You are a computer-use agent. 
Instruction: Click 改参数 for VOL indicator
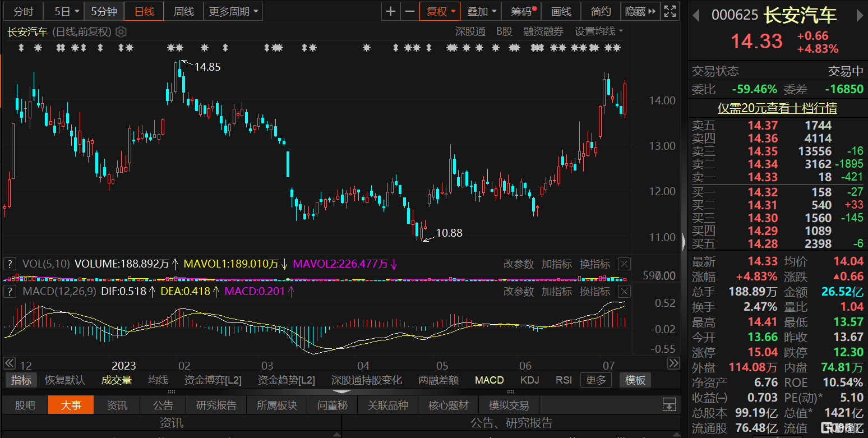pos(518,264)
